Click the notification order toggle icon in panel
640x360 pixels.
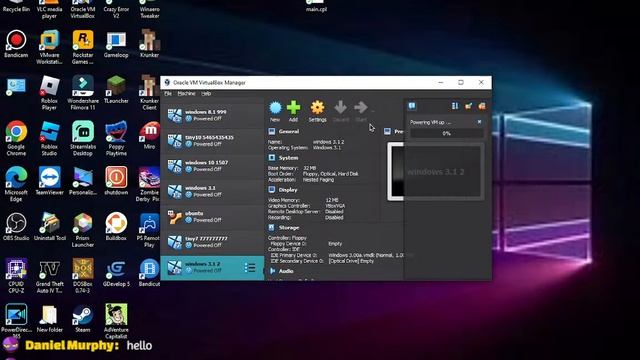pyautogui.click(x=455, y=106)
